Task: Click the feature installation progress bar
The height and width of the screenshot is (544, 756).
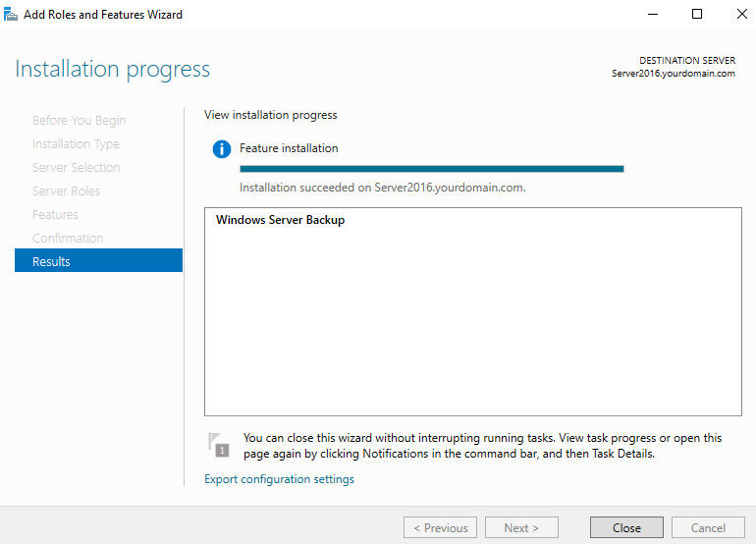Action: (x=432, y=169)
